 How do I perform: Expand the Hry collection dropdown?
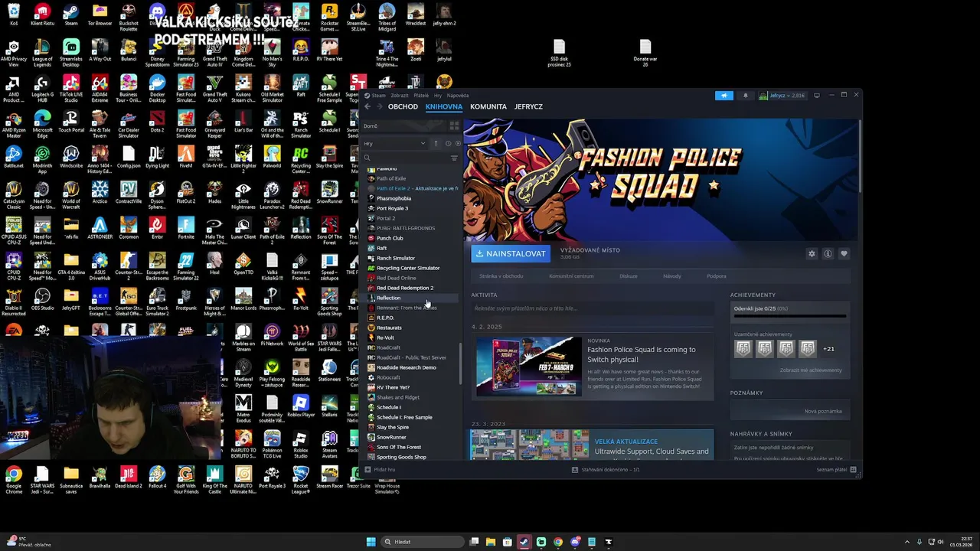394,143
